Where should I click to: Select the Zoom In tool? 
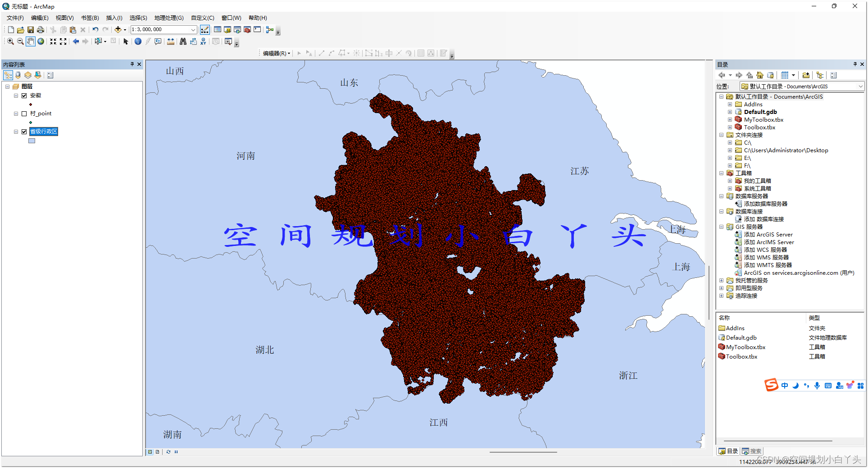click(10, 41)
